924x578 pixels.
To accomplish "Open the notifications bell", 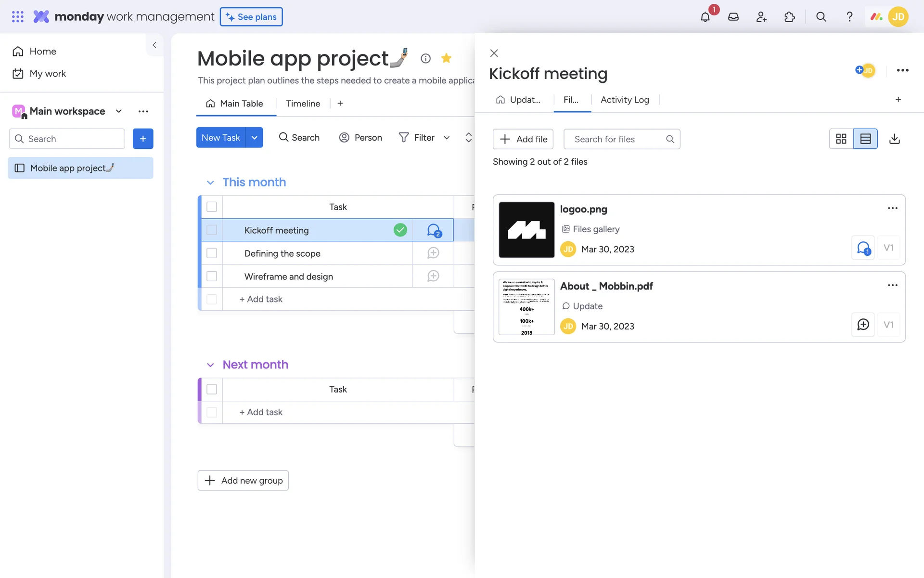I will 705,17.
